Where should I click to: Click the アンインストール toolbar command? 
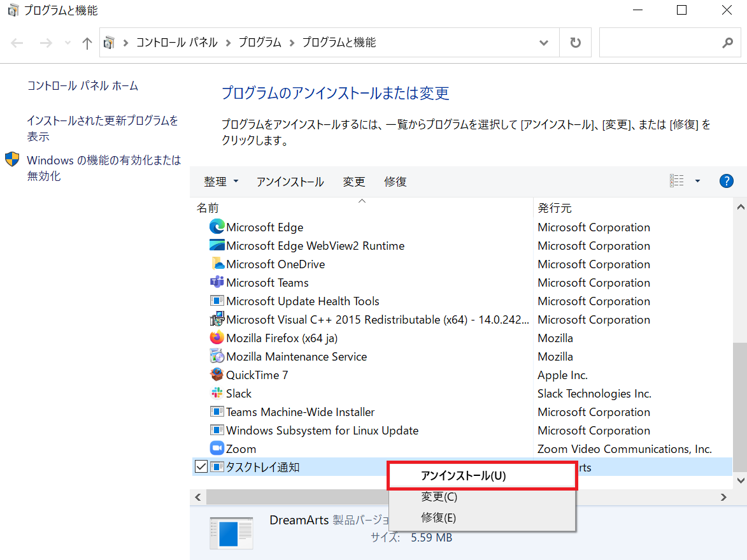pyautogui.click(x=290, y=182)
